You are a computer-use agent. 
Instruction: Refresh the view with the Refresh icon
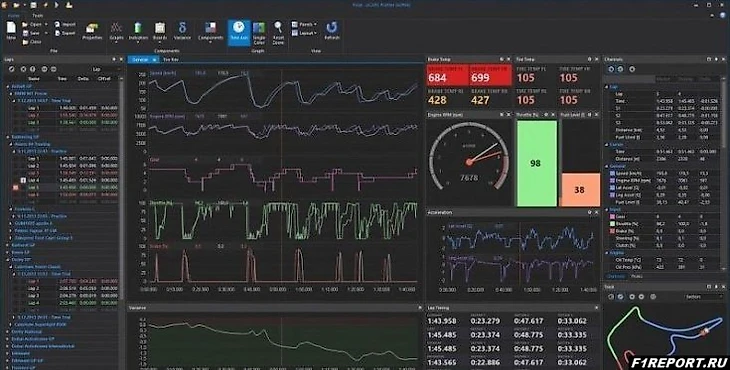(x=331, y=27)
